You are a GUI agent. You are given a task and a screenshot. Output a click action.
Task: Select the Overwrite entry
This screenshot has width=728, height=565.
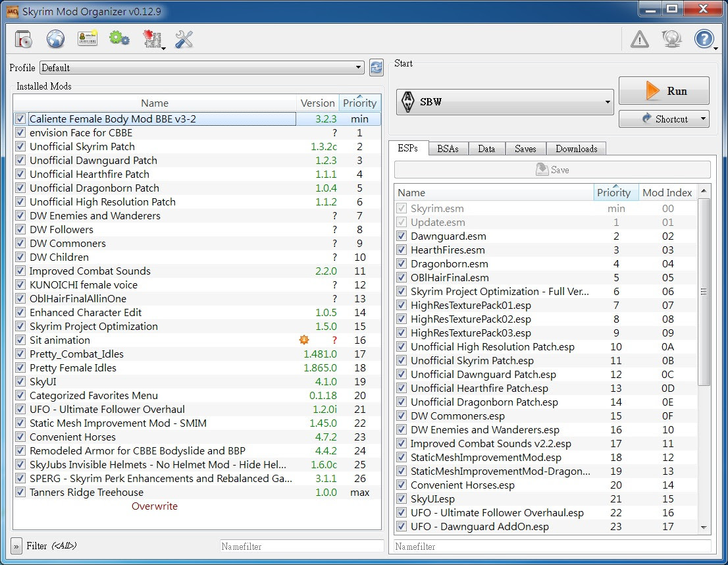tap(155, 506)
